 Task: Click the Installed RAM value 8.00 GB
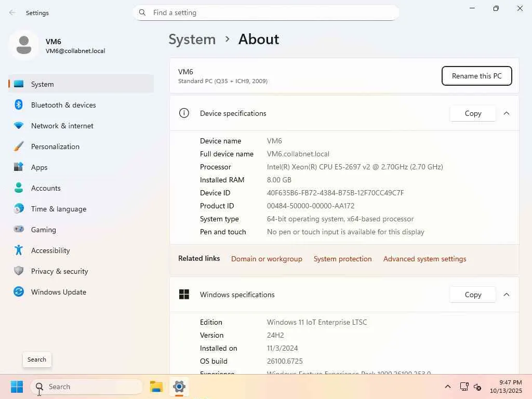pyautogui.click(x=279, y=180)
